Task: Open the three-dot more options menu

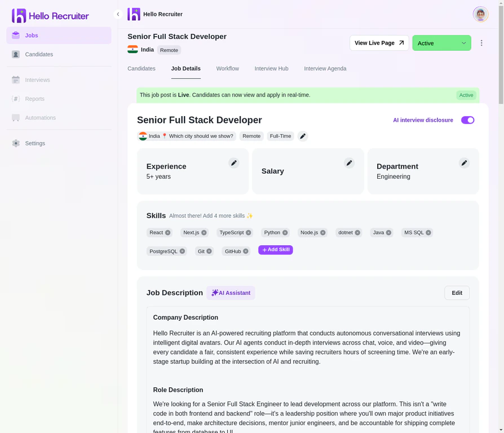Action: click(481, 43)
